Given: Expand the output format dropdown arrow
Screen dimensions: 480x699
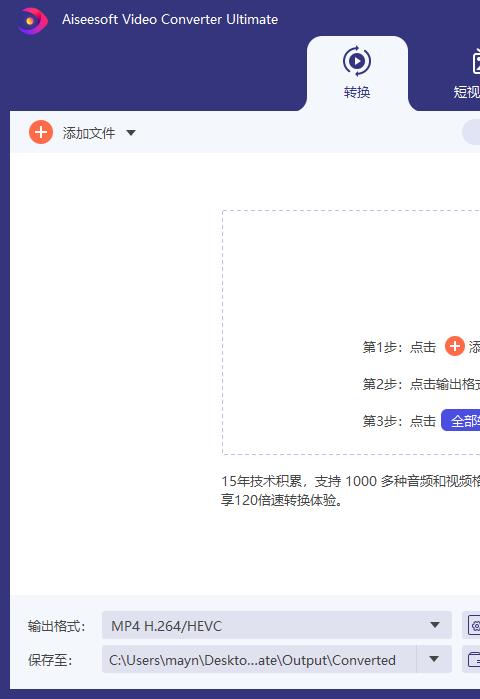Looking at the screenshot, I should pos(435,625).
